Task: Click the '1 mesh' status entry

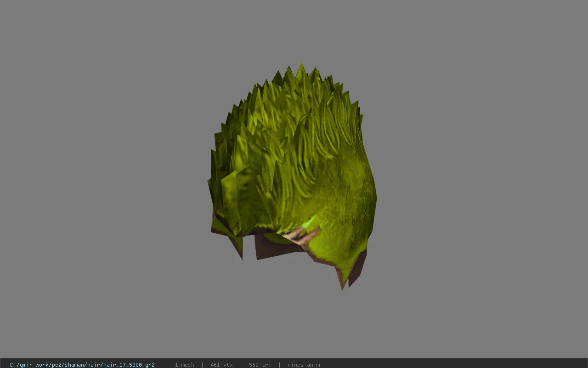Action: 184,365
